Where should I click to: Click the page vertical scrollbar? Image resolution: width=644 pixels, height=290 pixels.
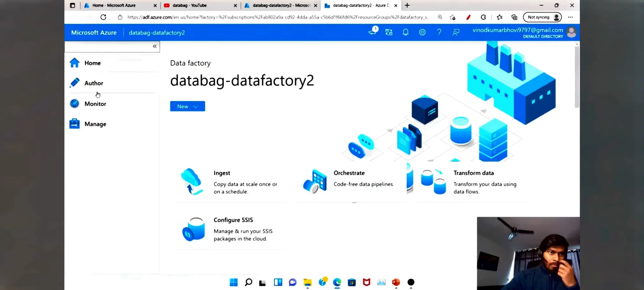pos(577,77)
